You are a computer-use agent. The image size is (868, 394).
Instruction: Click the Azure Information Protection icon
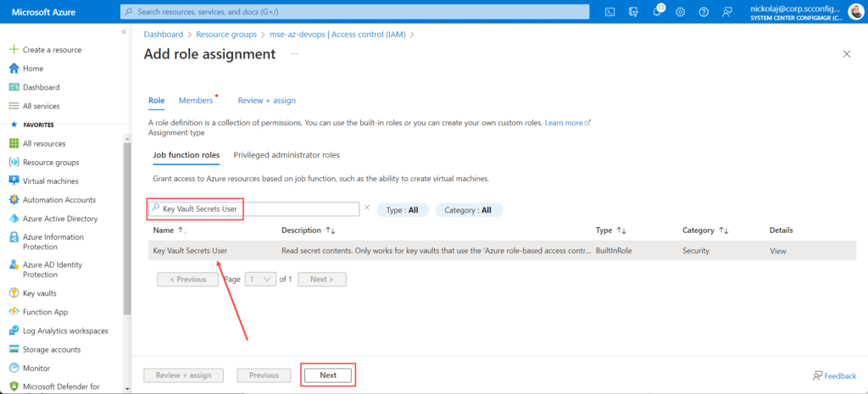(14, 237)
